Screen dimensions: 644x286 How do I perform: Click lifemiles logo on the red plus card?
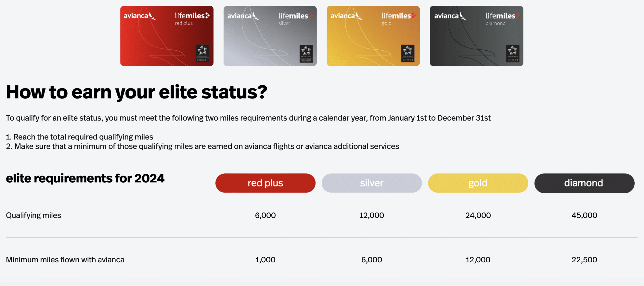point(192,16)
